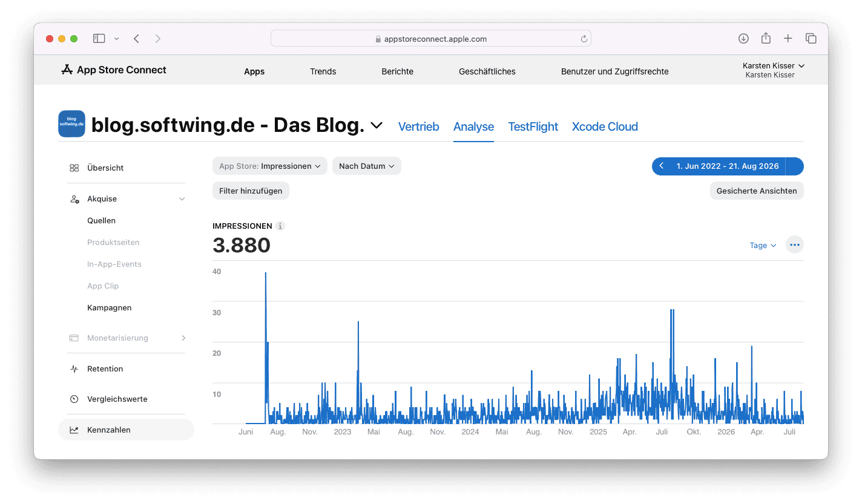Click the blog.softwing.de app icon

coord(71,124)
